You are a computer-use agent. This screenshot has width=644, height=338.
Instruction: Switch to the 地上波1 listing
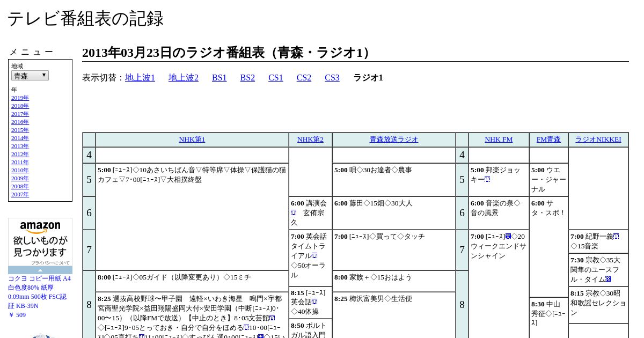[x=140, y=78]
